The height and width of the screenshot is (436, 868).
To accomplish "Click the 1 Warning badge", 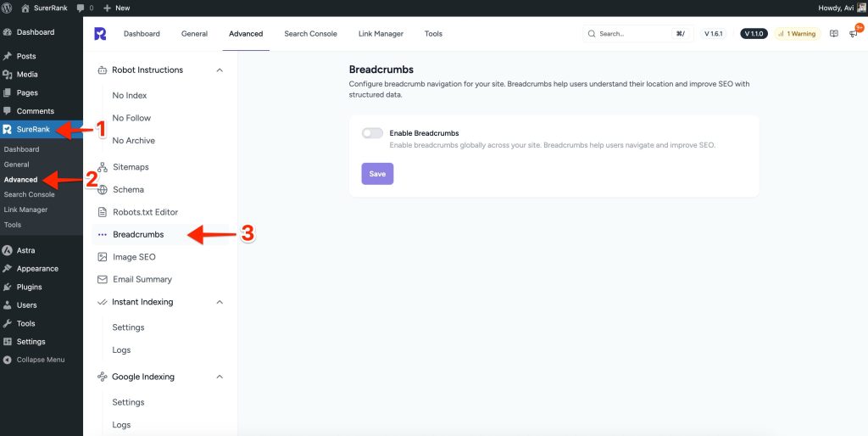I will (x=796, y=34).
